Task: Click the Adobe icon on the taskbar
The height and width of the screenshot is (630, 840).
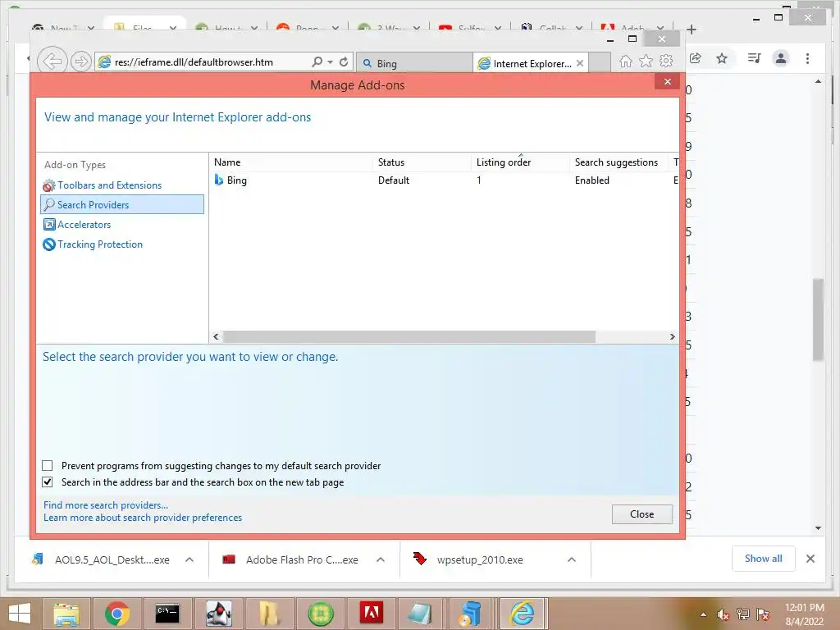Action: pos(372,614)
